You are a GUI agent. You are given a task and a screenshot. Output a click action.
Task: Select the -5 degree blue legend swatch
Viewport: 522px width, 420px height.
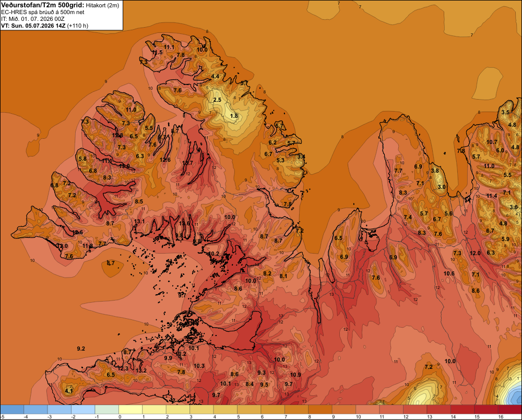(x=12, y=410)
